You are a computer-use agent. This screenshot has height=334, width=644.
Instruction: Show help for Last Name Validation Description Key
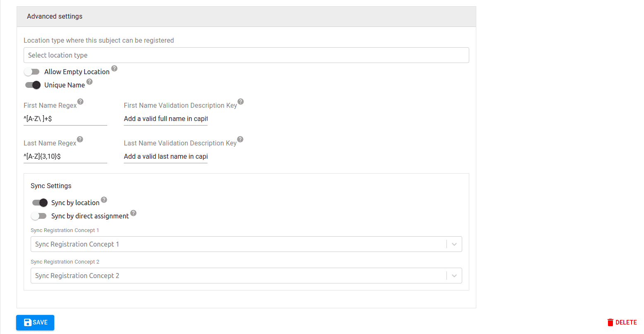(x=240, y=139)
